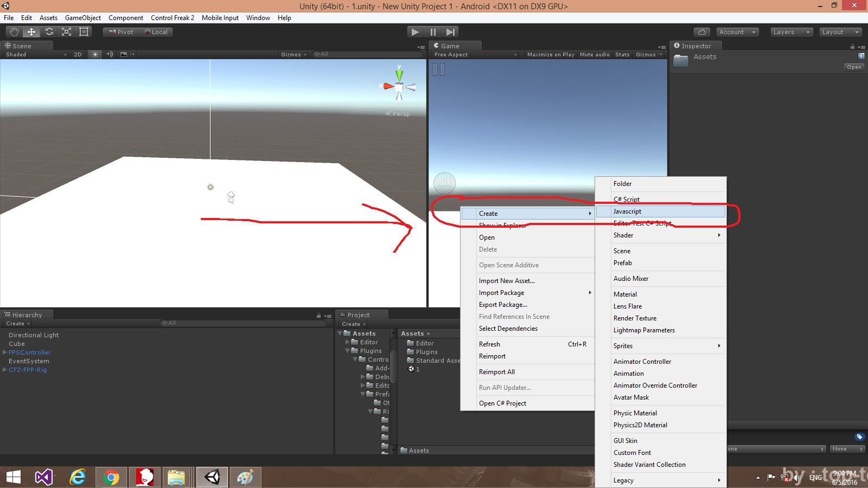This screenshot has width=868, height=488.
Task: Toggle Pivot handle position mode
Action: click(120, 32)
